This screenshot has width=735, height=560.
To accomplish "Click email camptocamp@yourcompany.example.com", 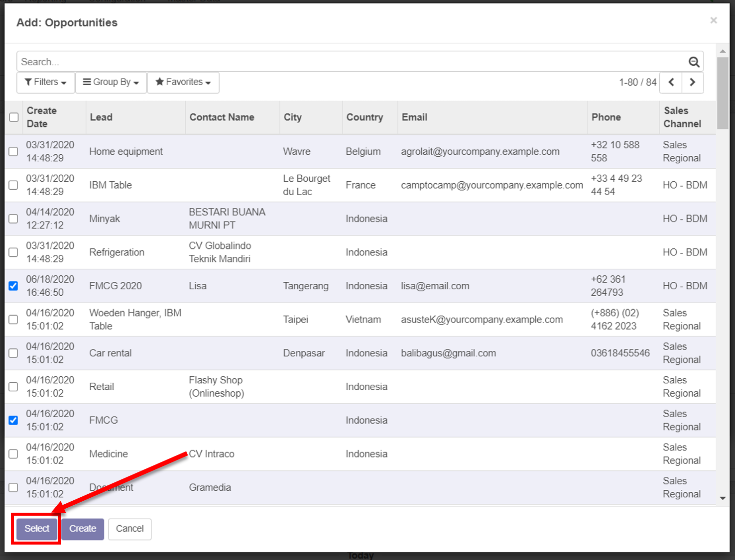I will 492,185.
